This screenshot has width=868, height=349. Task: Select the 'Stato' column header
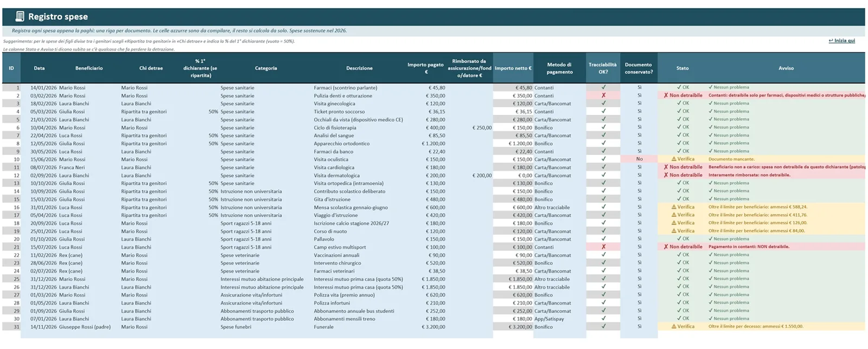(682, 68)
